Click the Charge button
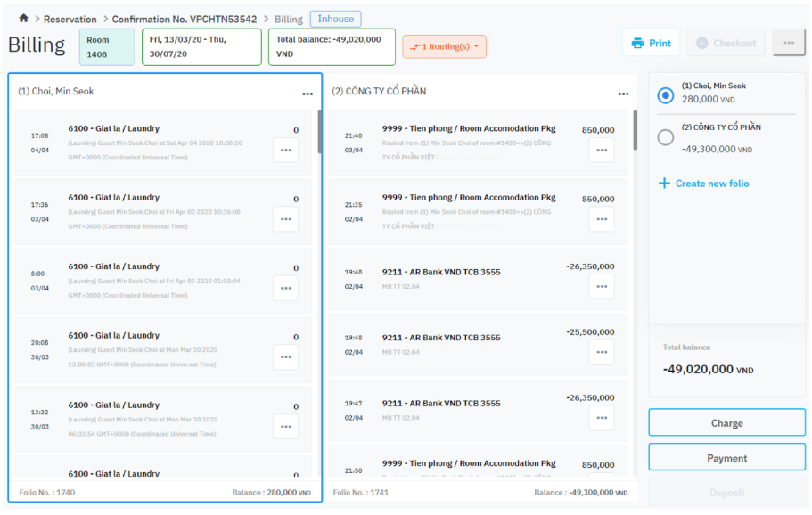 [x=726, y=423]
